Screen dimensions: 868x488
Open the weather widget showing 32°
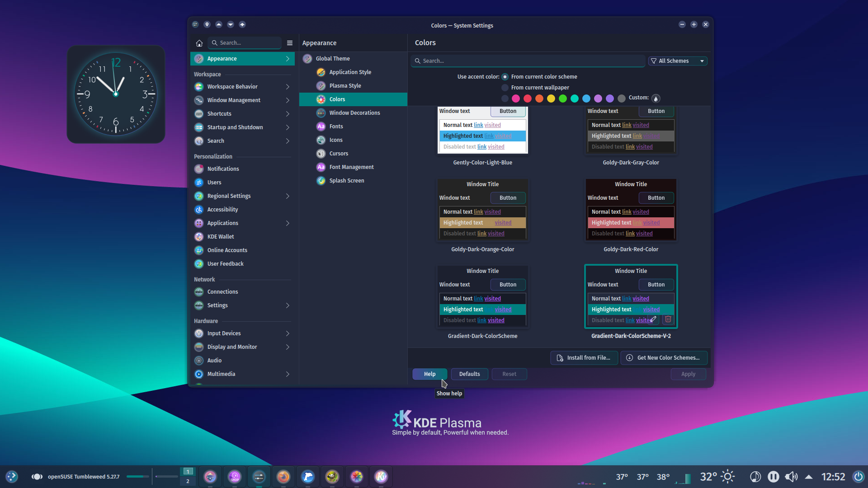pyautogui.click(x=717, y=476)
